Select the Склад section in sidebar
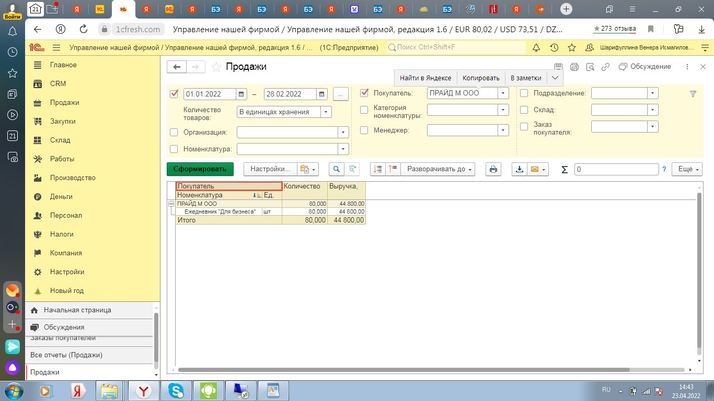Viewport: 714px width, 401px height. pyautogui.click(x=60, y=141)
